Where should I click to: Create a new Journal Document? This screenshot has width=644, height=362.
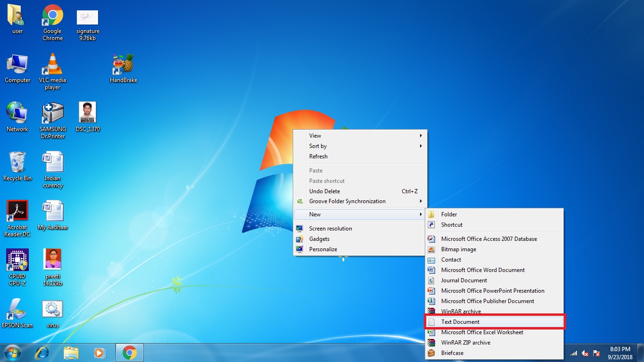point(495,280)
